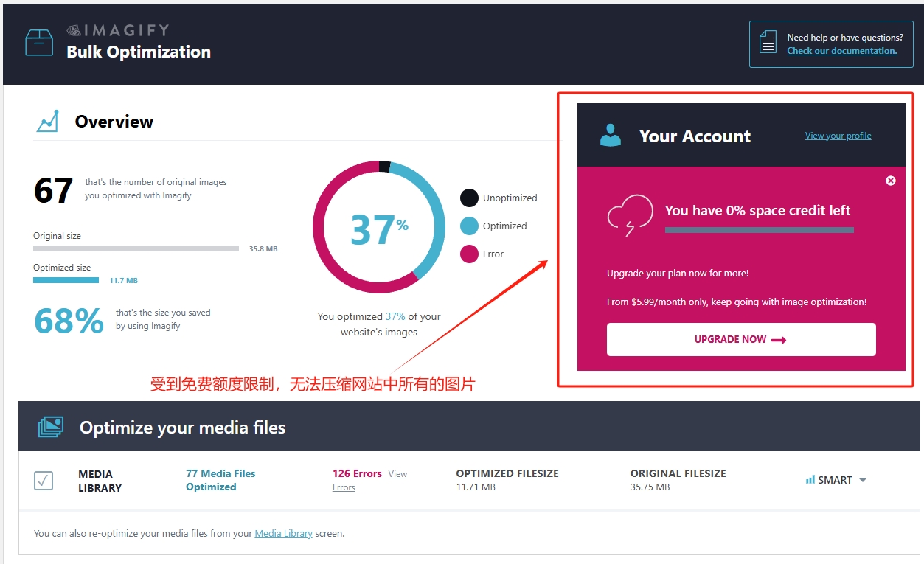
Task: Open the Check our documentation link
Action: (x=842, y=51)
